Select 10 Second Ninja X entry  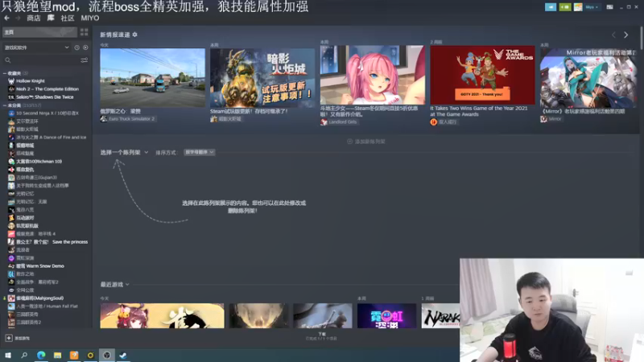coord(47,113)
